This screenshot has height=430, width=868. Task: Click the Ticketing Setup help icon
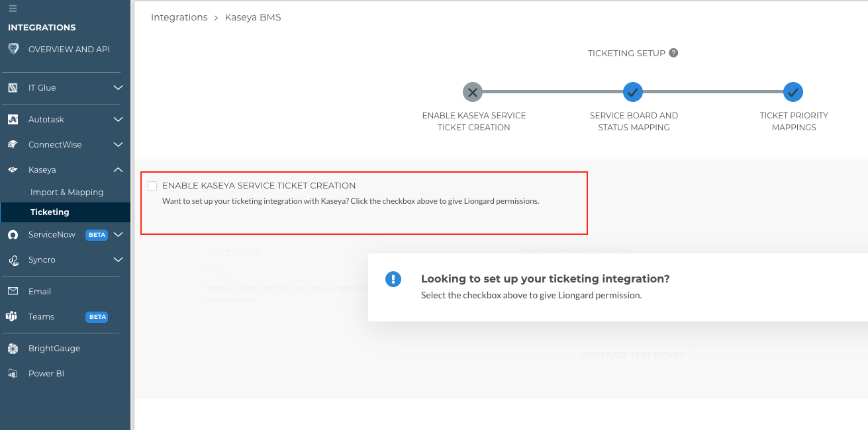tap(673, 53)
